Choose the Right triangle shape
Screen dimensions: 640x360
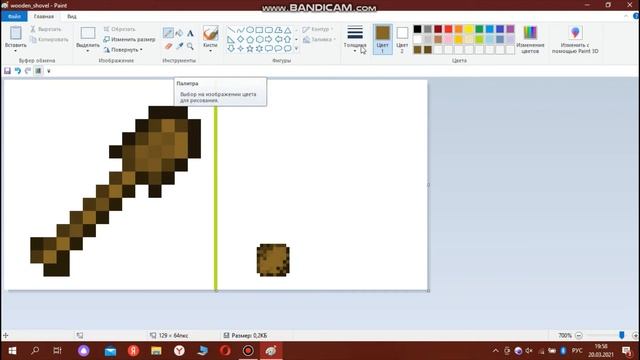click(231, 40)
